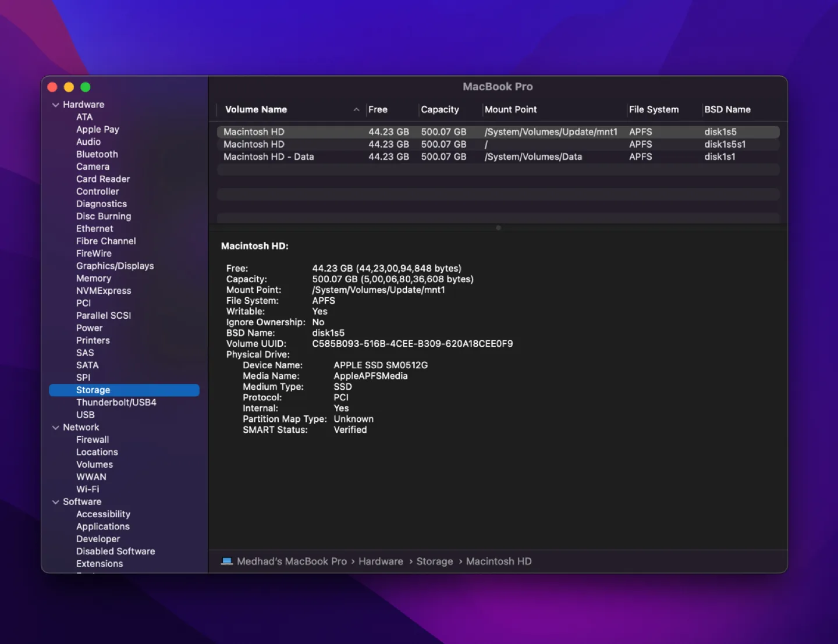838x644 pixels.
Task: Select Bluetooth in the Hardware sidebar
Action: (x=97, y=154)
